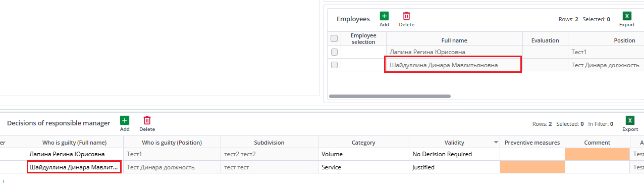Export Employees table to Excel
644x183 pixels.
[627, 19]
